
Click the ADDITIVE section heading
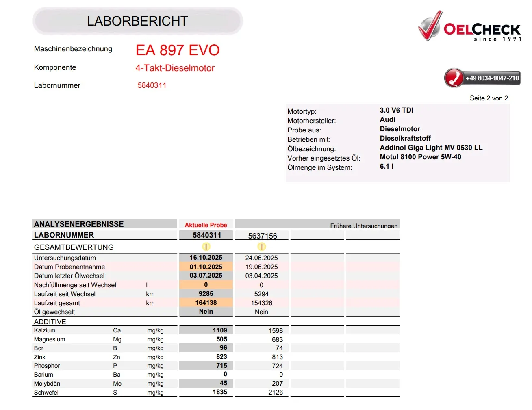pyautogui.click(x=50, y=321)
